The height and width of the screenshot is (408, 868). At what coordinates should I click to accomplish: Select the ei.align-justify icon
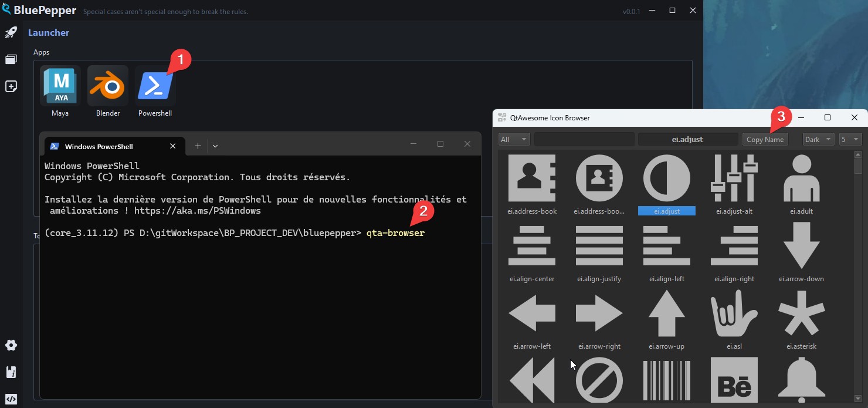[x=599, y=245]
